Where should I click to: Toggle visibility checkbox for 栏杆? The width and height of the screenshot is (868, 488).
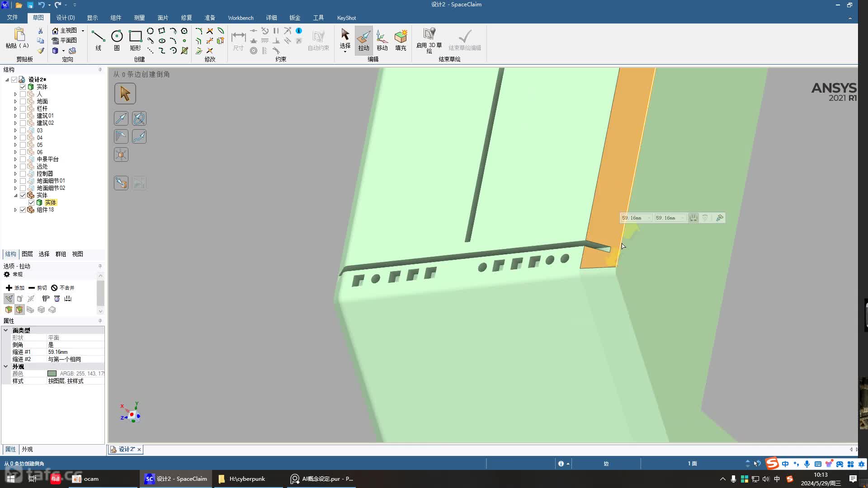point(23,108)
